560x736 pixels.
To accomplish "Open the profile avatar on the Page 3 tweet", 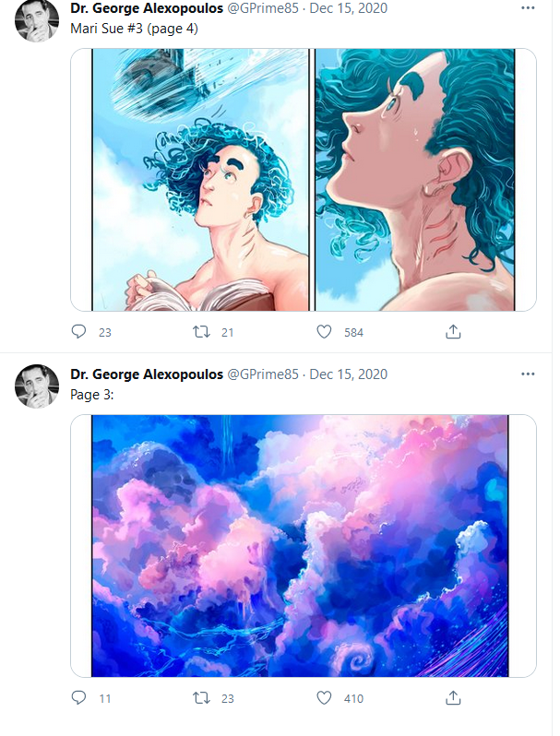I will click(x=37, y=386).
